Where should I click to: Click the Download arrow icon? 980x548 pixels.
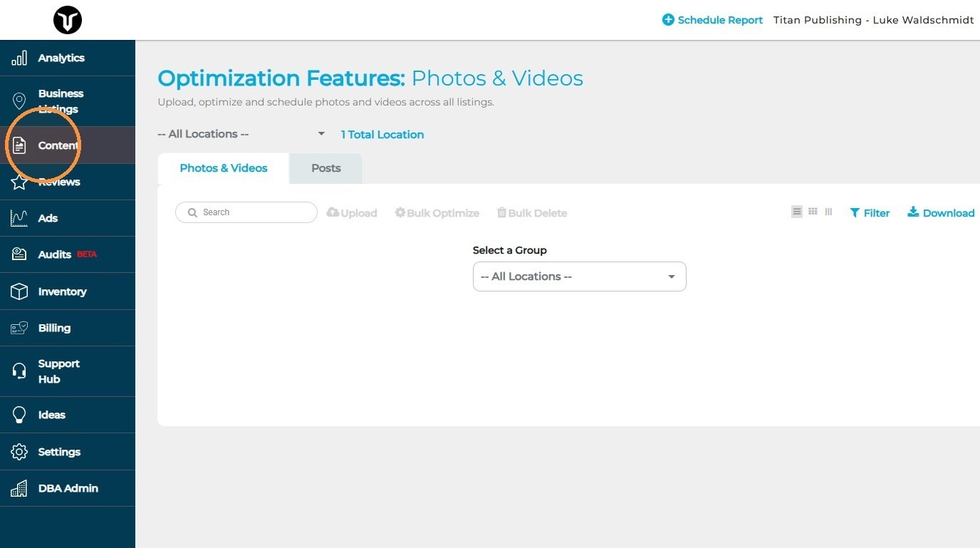coord(913,212)
